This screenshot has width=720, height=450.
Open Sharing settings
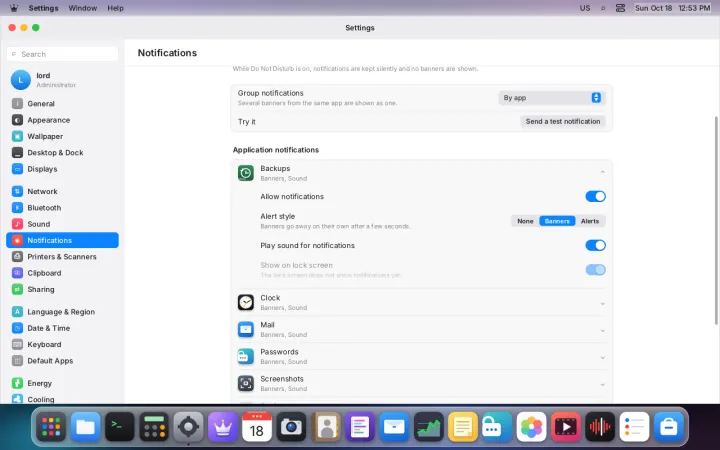pos(62,289)
